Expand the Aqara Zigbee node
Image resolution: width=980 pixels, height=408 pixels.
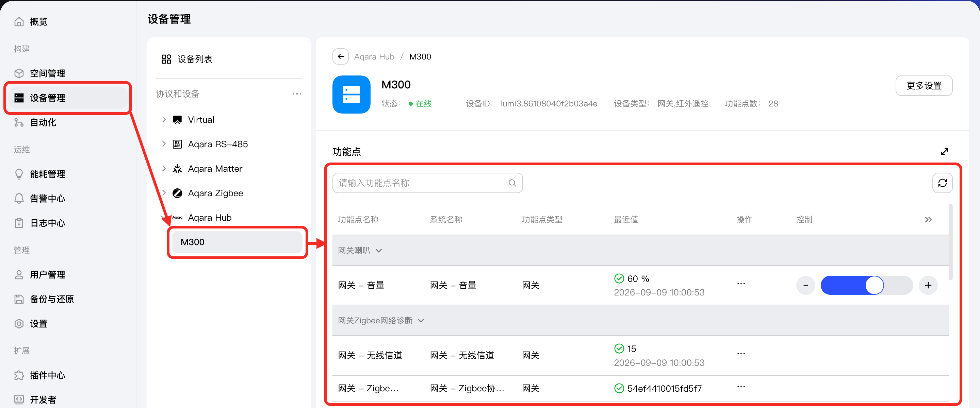pyautogui.click(x=164, y=193)
